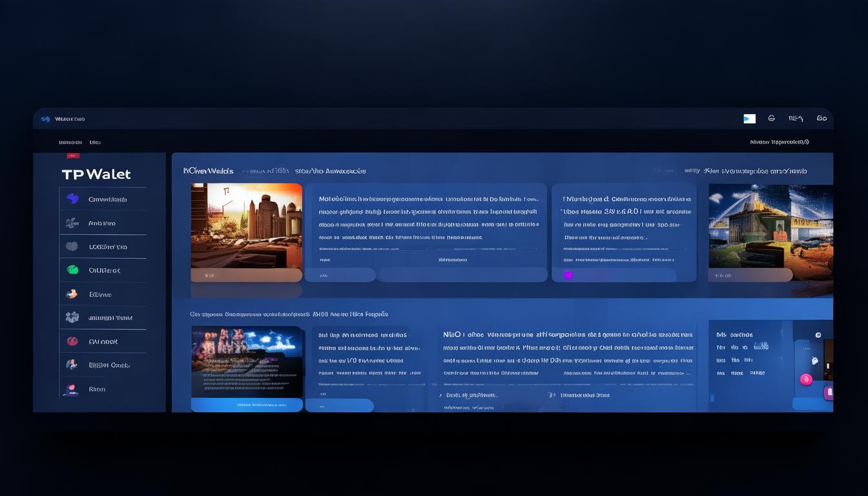Click the tan bar under the skyline thumbnail

(x=246, y=275)
